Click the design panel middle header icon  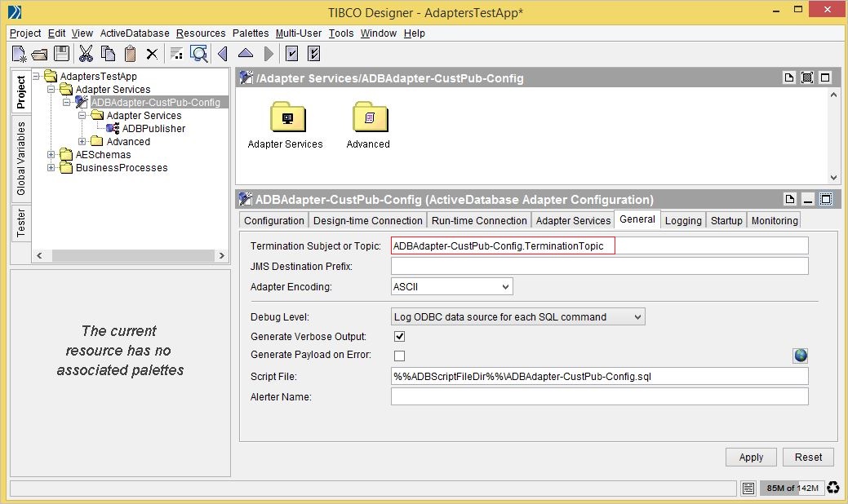[807, 77]
